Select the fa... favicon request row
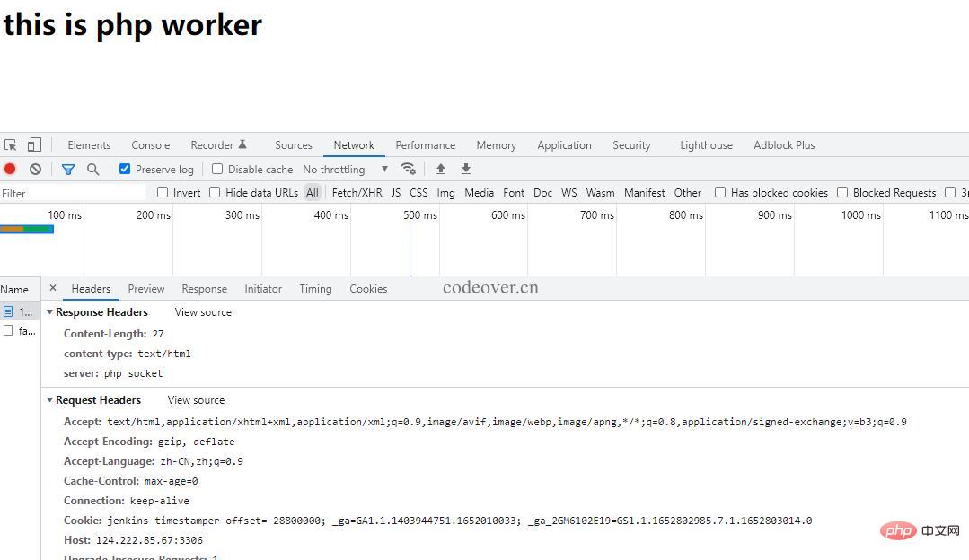 20,331
